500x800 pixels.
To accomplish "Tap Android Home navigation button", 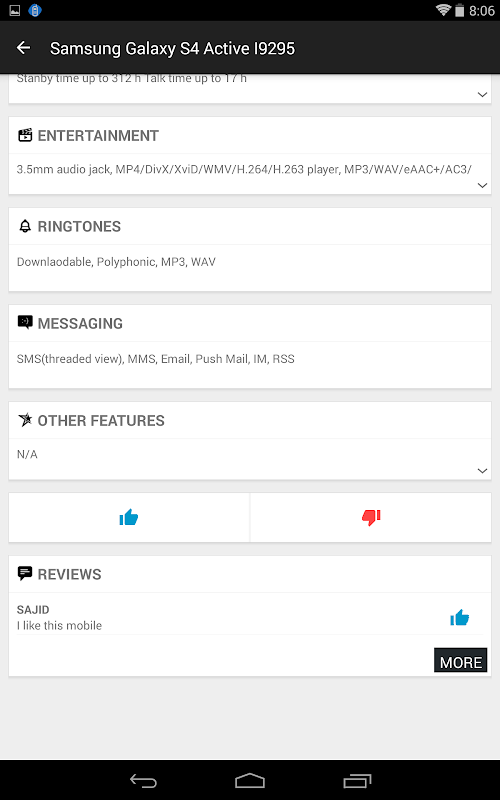I will 250,780.
